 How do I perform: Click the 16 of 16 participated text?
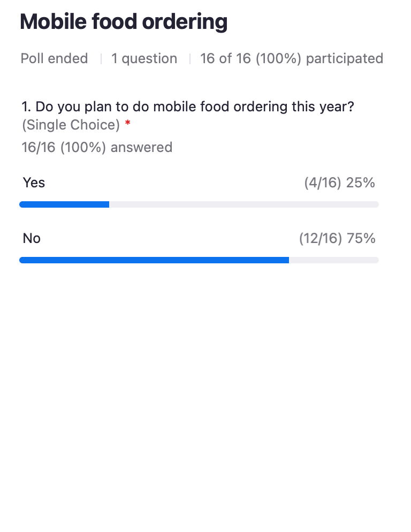click(292, 58)
